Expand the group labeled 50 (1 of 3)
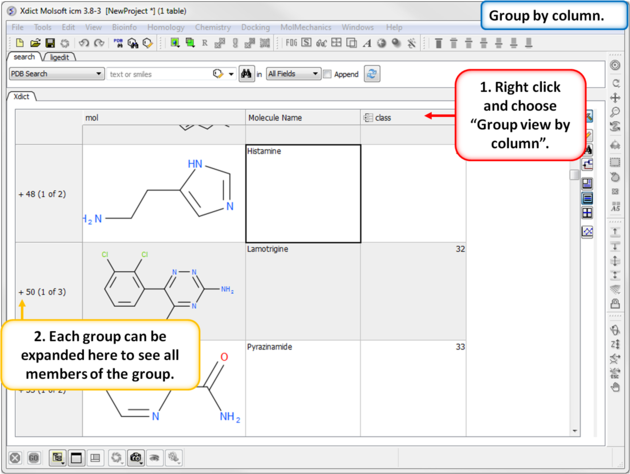The height and width of the screenshot is (474, 630). click(20, 292)
